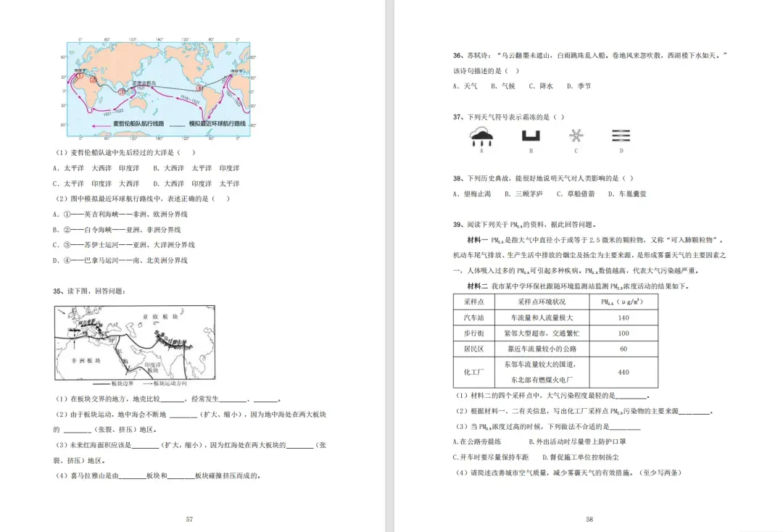
Task: Select weather symbol D the fog lines
Action: click(621, 136)
